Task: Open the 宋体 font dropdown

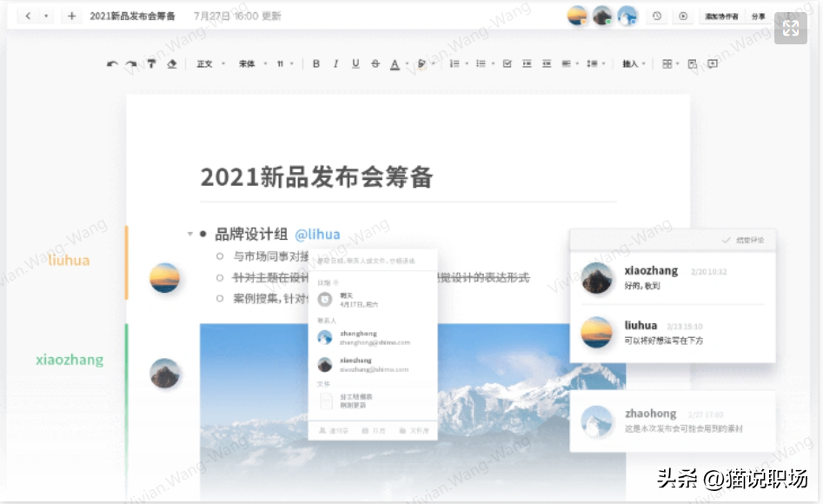Action: [251, 64]
